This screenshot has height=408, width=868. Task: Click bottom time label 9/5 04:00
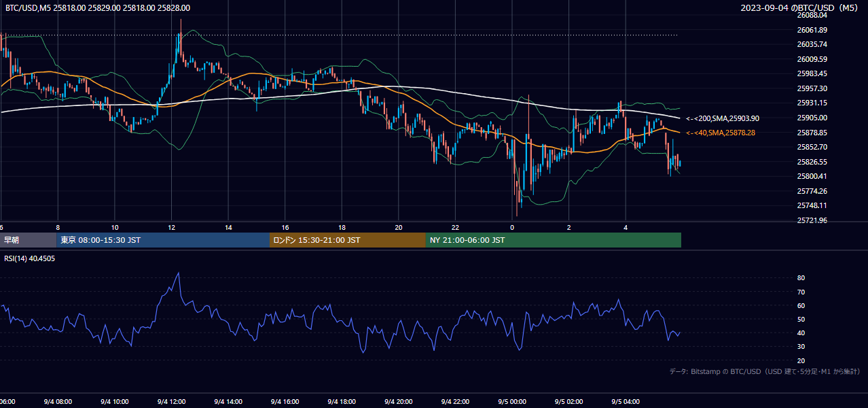[626, 402]
